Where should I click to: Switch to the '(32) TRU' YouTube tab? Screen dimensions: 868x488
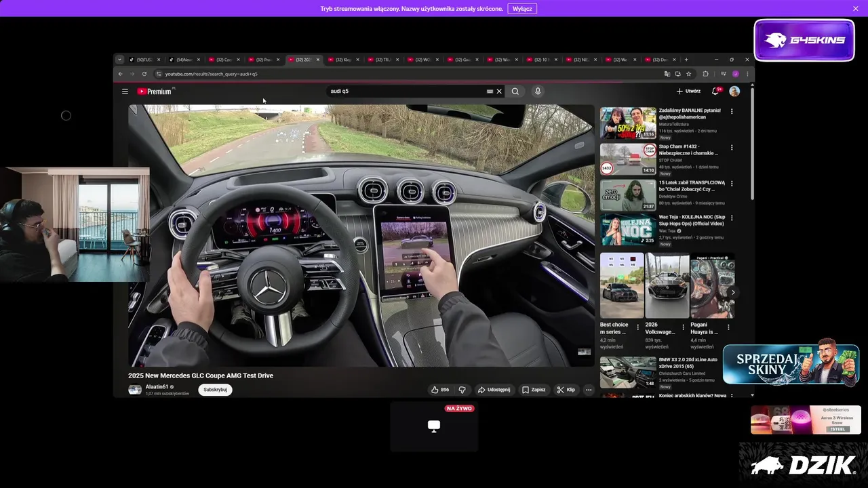pyautogui.click(x=383, y=60)
